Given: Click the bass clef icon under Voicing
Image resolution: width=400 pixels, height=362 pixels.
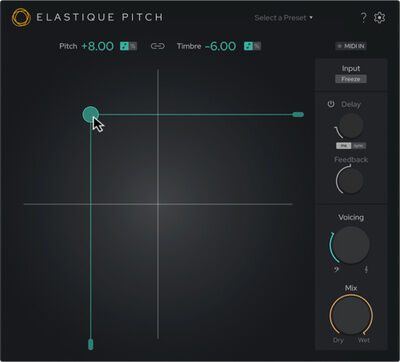Looking at the screenshot, I should coord(336,270).
